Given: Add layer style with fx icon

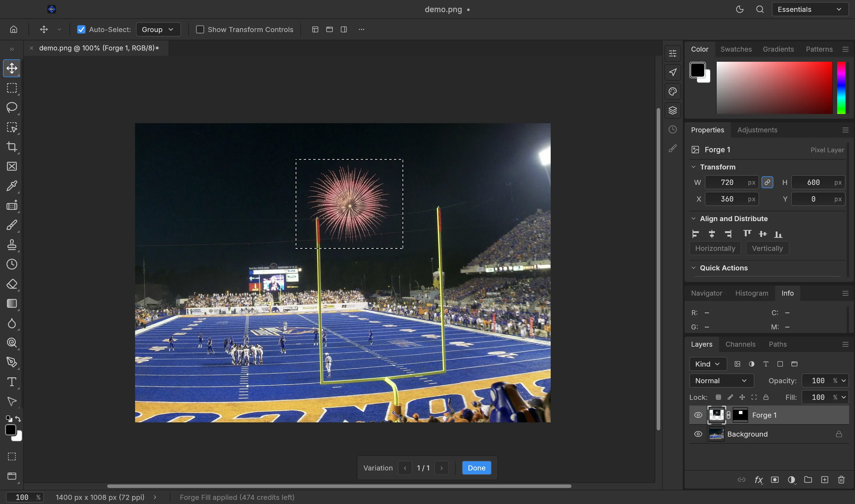Looking at the screenshot, I should (x=758, y=480).
